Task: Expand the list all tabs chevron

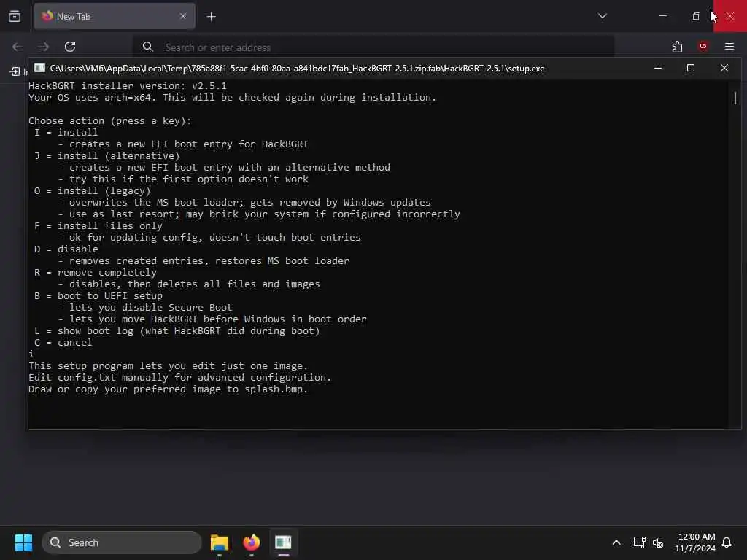Action: (x=602, y=16)
